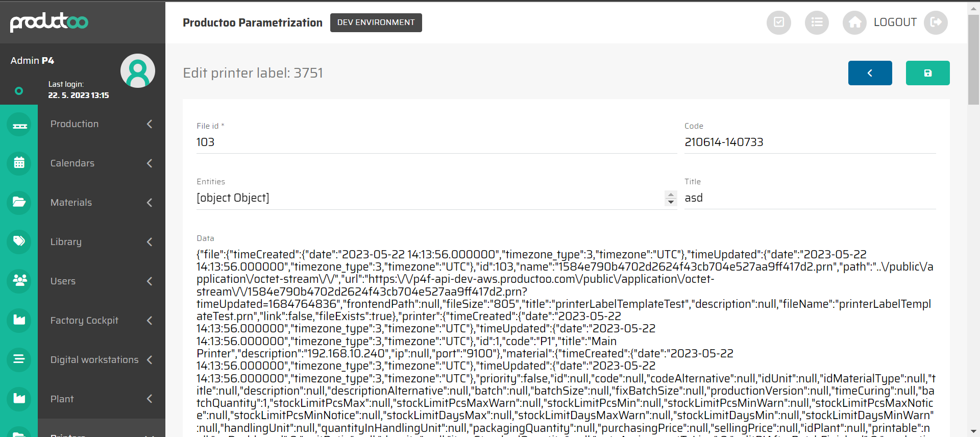
Task: Click into the Title input field
Action: pyautogui.click(x=810, y=198)
